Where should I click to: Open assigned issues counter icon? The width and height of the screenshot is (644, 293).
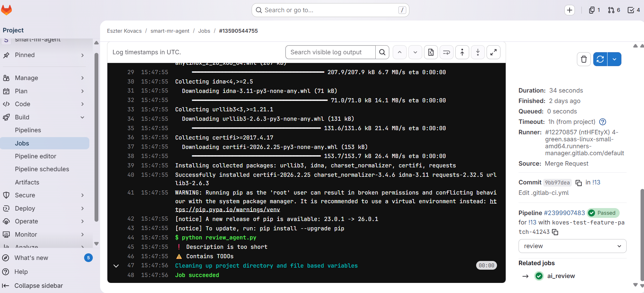[x=594, y=10]
